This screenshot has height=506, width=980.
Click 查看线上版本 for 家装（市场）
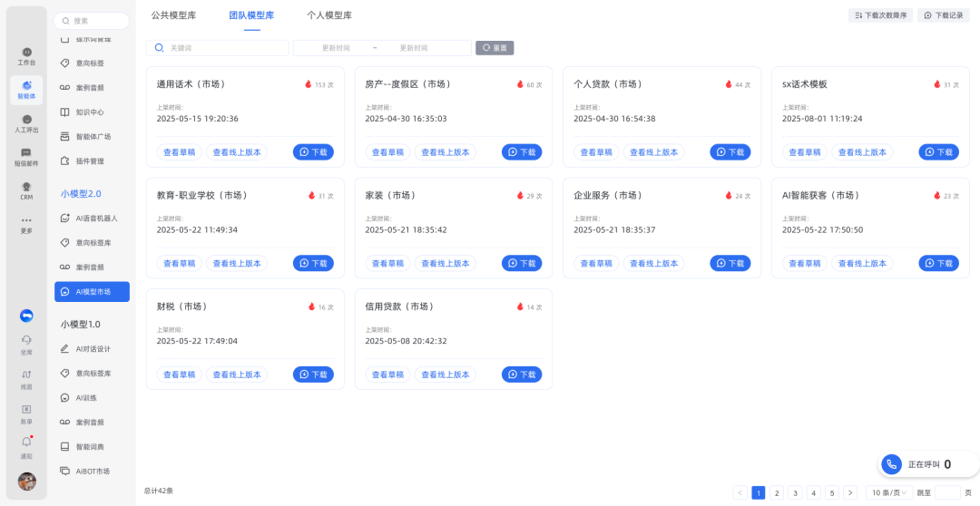click(445, 263)
